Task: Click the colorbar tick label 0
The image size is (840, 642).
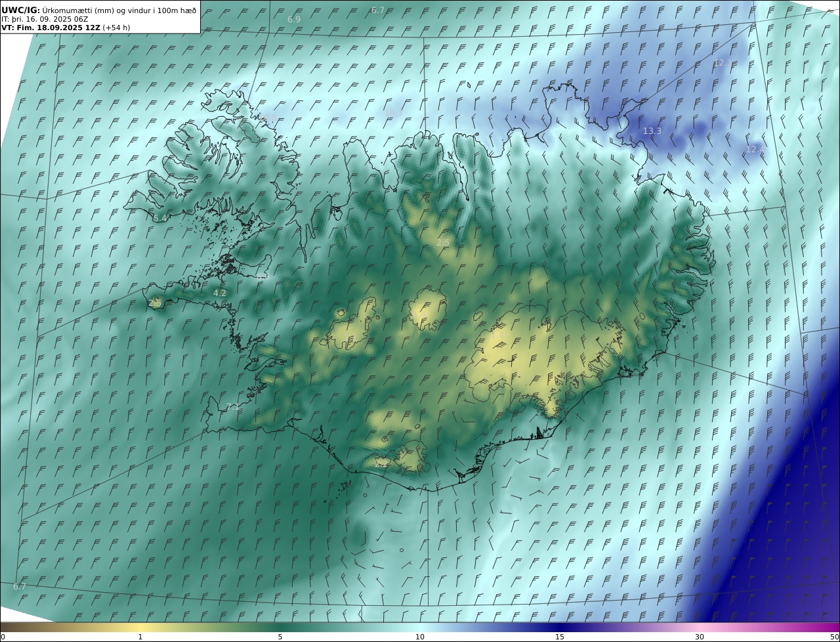Action: pyautogui.click(x=3, y=637)
